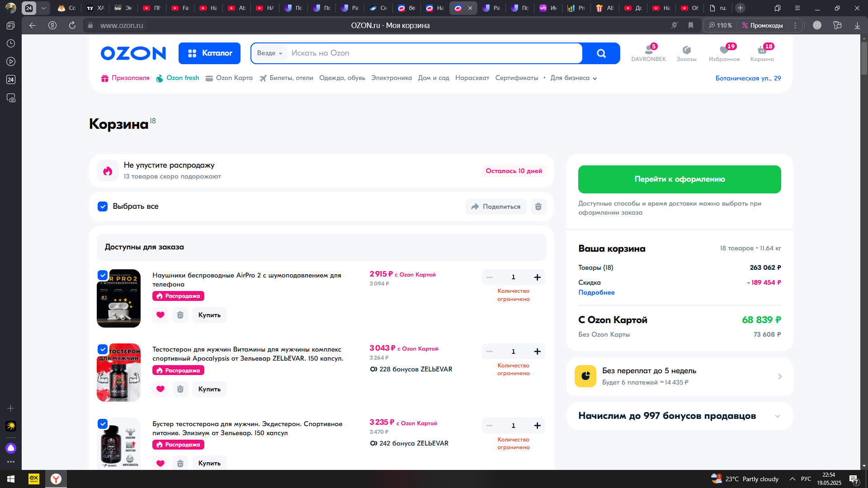Open the Призоловля promo link
868x488 pixels.
pyautogui.click(x=125, y=78)
